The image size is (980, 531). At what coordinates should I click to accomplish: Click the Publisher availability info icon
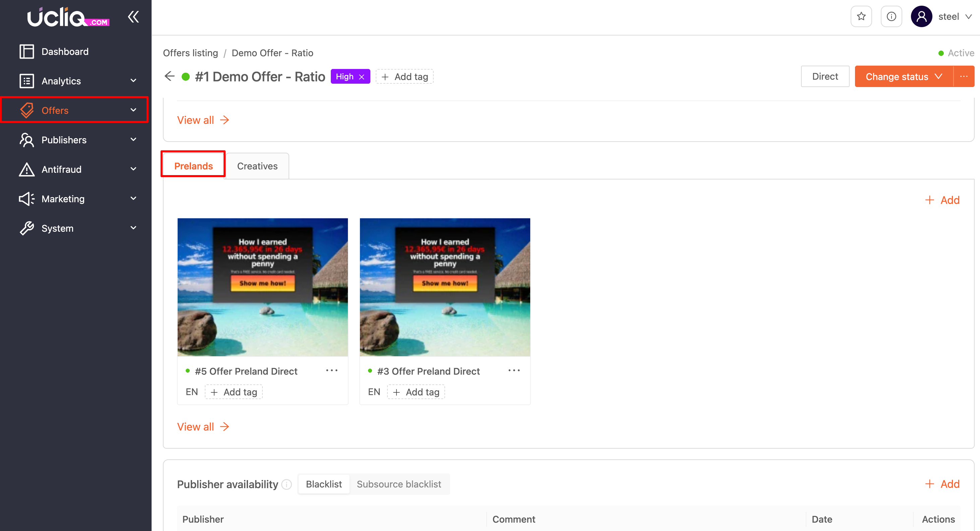click(287, 484)
